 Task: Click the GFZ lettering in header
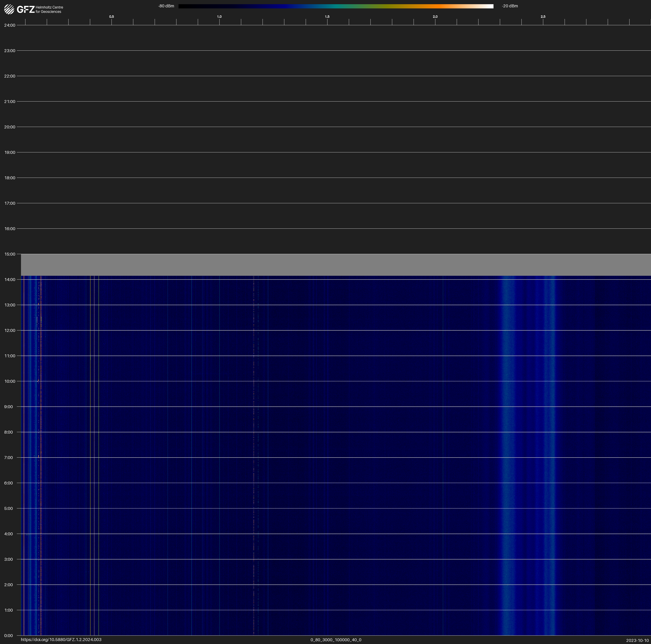(x=26, y=9)
